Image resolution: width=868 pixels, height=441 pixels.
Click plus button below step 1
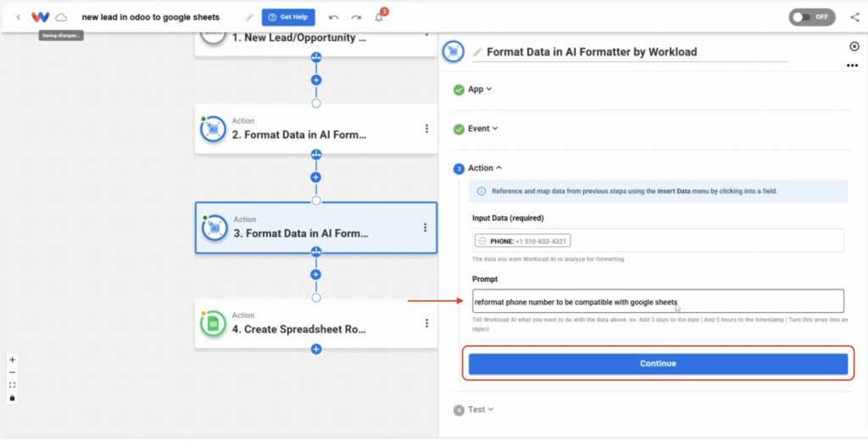(x=316, y=80)
